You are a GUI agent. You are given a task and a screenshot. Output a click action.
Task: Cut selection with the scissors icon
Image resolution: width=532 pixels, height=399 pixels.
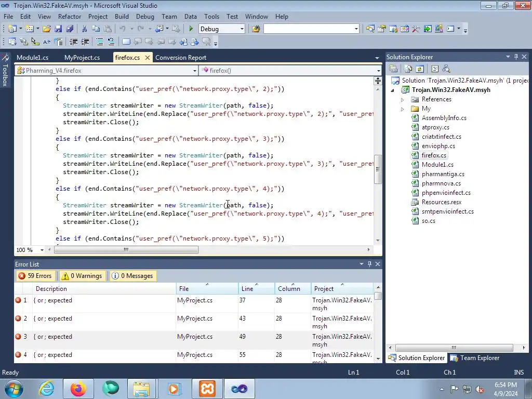[x=85, y=29]
